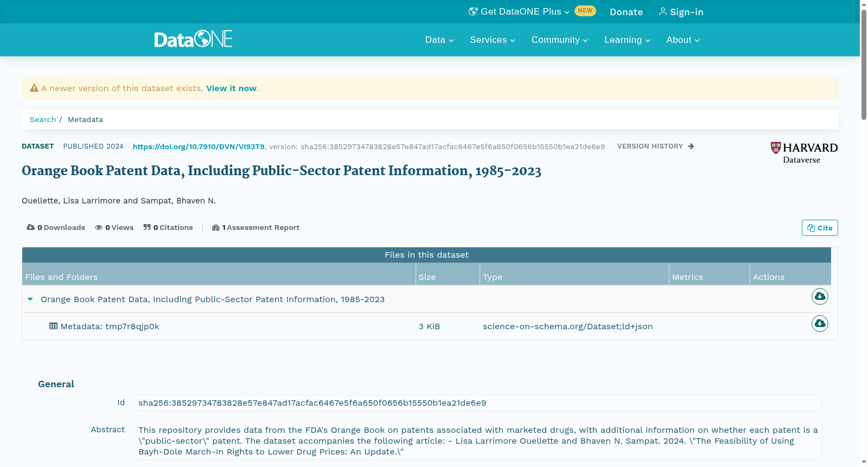Select the Metadata: tmp7r8qjp0k file name

[x=110, y=327]
